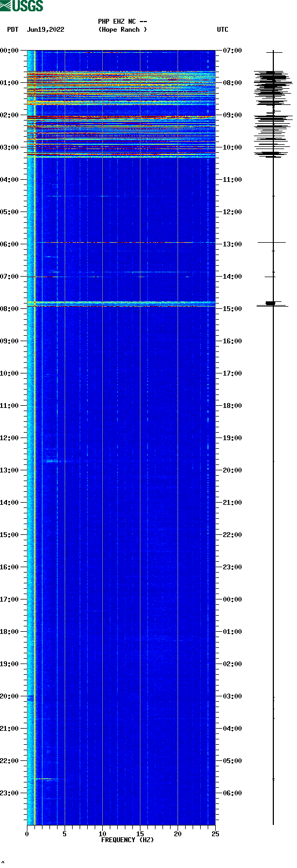The image size is (297, 868).
Task: Click the 25 Hz frequency tick label
Action: tap(215, 834)
